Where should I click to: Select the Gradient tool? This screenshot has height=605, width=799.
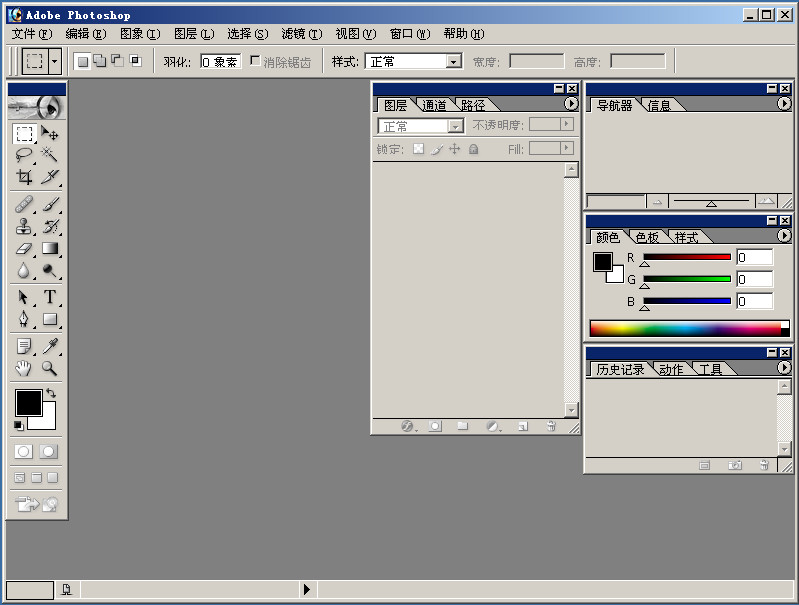tap(49, 248)
